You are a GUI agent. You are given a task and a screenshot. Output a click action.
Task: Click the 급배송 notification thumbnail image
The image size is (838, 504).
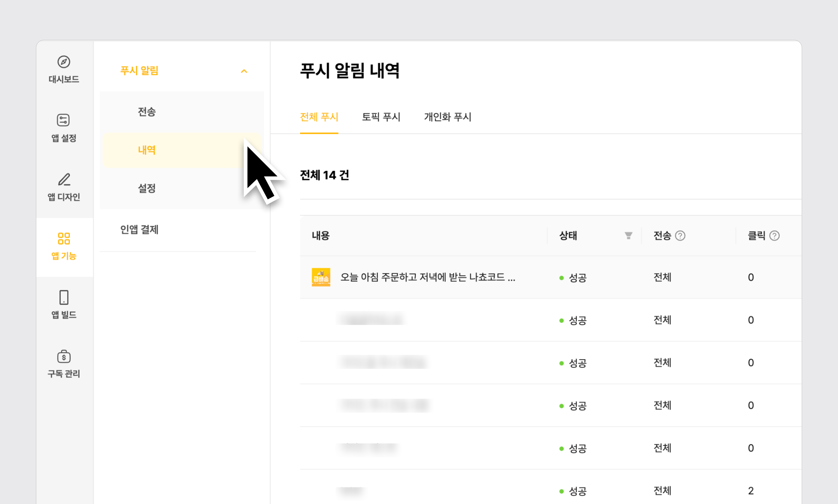(321, 277)
